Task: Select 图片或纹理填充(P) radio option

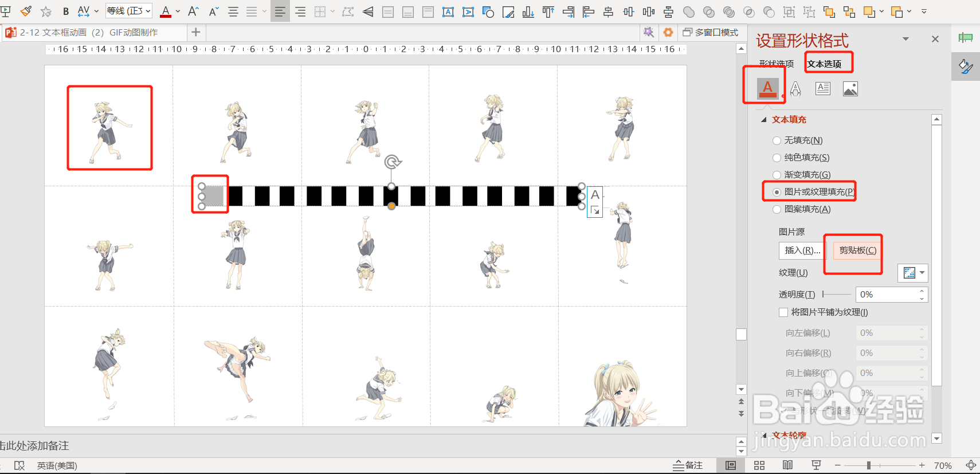Action: pyautogui.click(x=813, y=192)
